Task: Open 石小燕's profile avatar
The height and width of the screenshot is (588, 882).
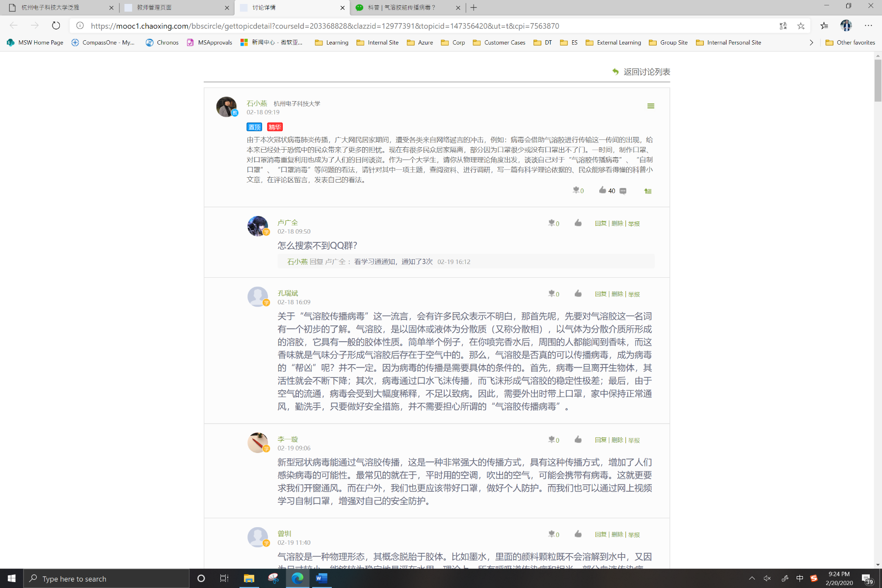Action: [226, 107]
